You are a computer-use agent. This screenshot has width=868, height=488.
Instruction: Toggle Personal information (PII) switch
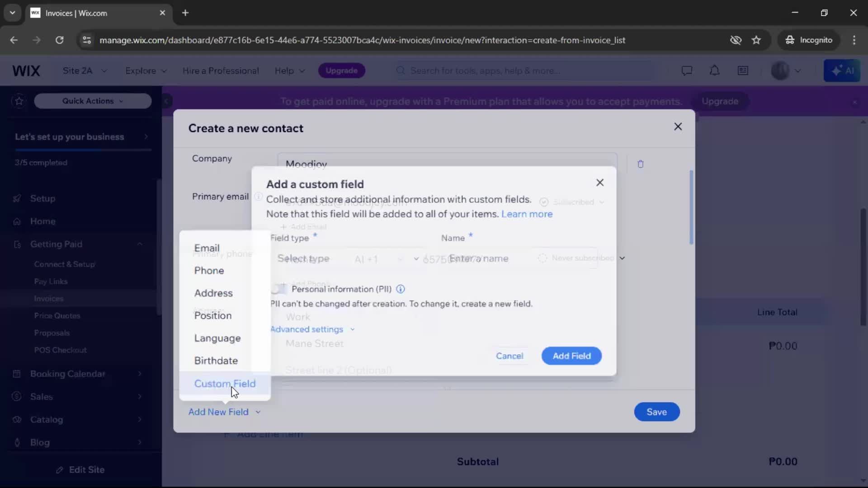tap(279, 289)
